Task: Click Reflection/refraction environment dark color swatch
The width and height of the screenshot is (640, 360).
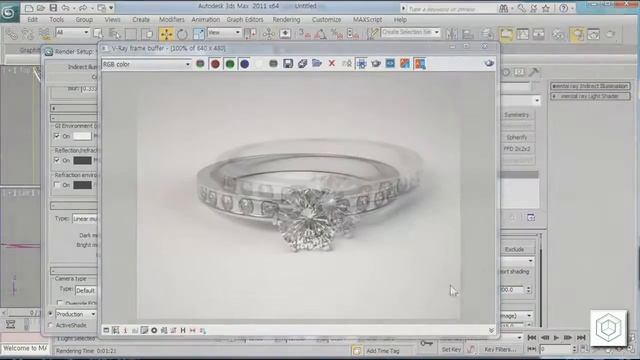Action: 82,160
